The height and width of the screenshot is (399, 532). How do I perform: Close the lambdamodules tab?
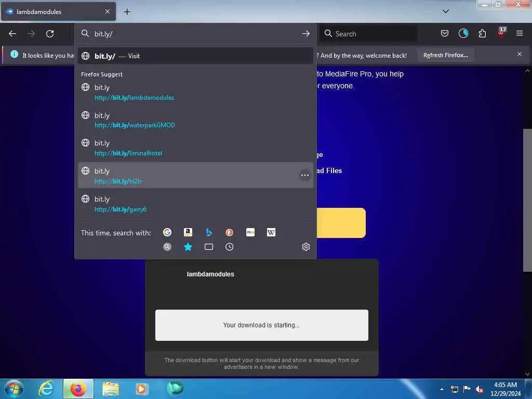[108, 11]
